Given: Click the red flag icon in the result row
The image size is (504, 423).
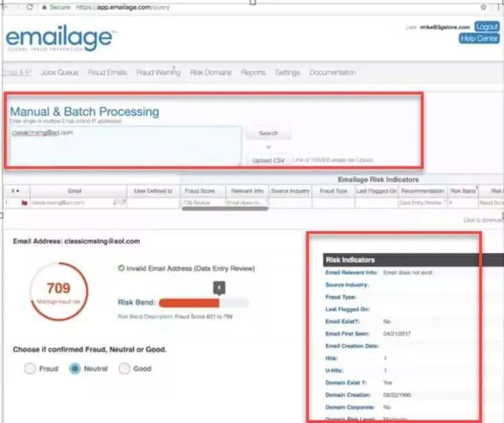Looking at the screenshot, I should coord(24,203).
